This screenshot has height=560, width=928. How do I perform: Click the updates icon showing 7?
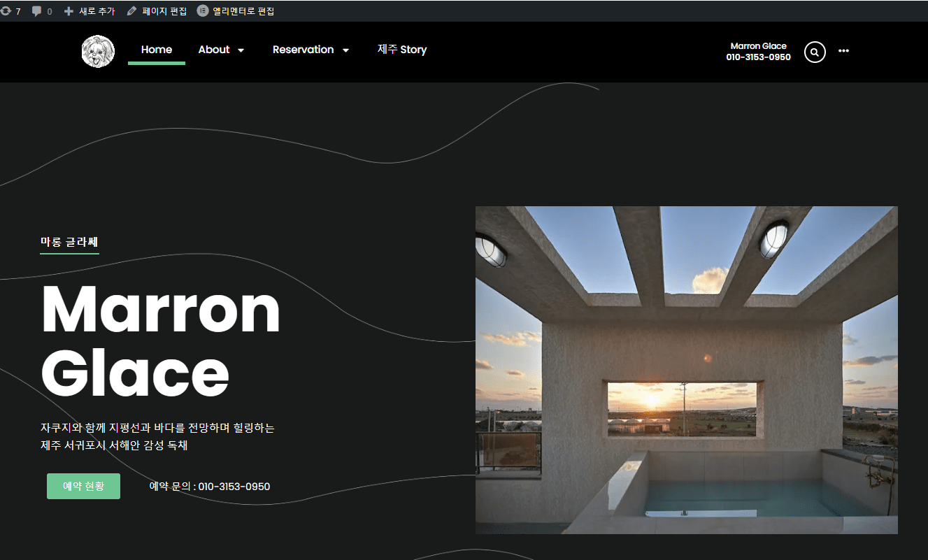coord(6,11)
